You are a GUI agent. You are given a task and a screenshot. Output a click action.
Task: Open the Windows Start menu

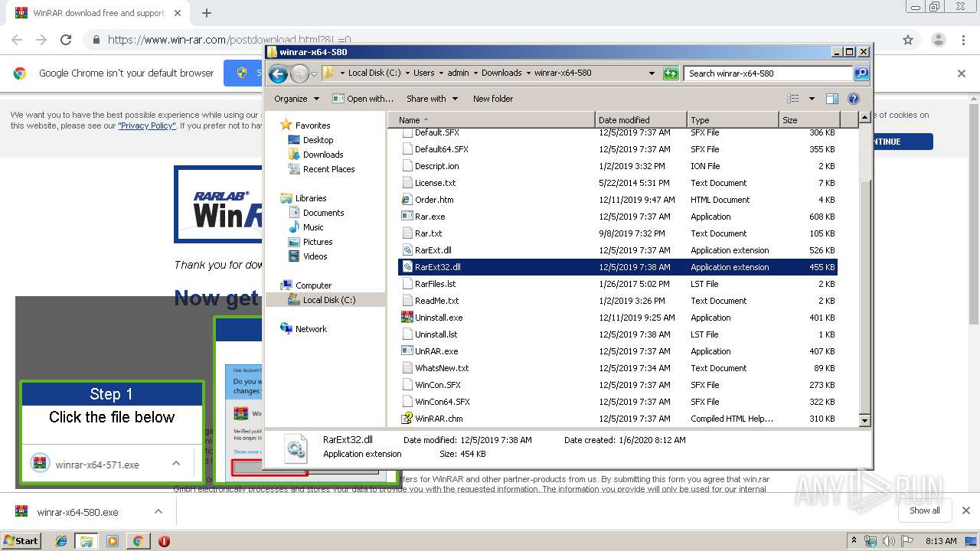pyautogui.click(x=21, y=540)
